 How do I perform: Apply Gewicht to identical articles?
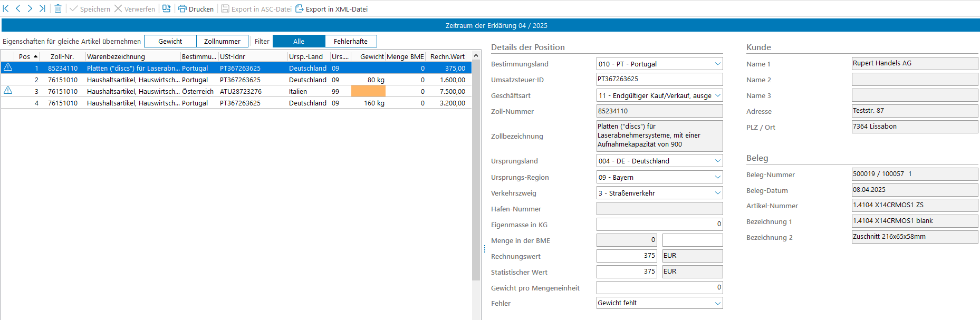coord(170,41)
